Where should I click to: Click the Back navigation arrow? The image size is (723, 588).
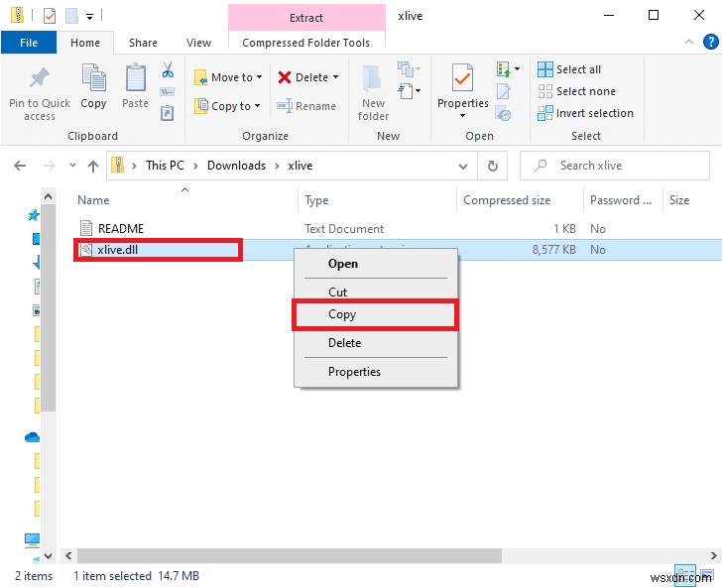[x=20, y=166]
